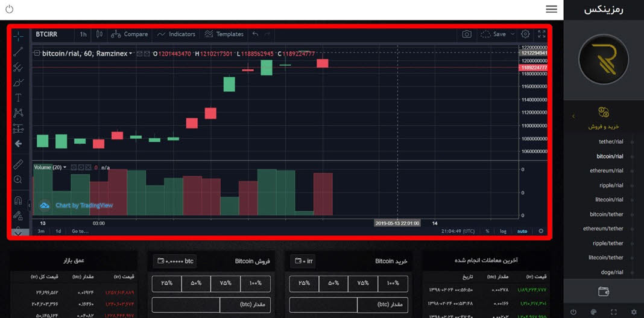
Task: Click the 21:04:49 (UTC) timezone label
Action: [x=458, y=231]
